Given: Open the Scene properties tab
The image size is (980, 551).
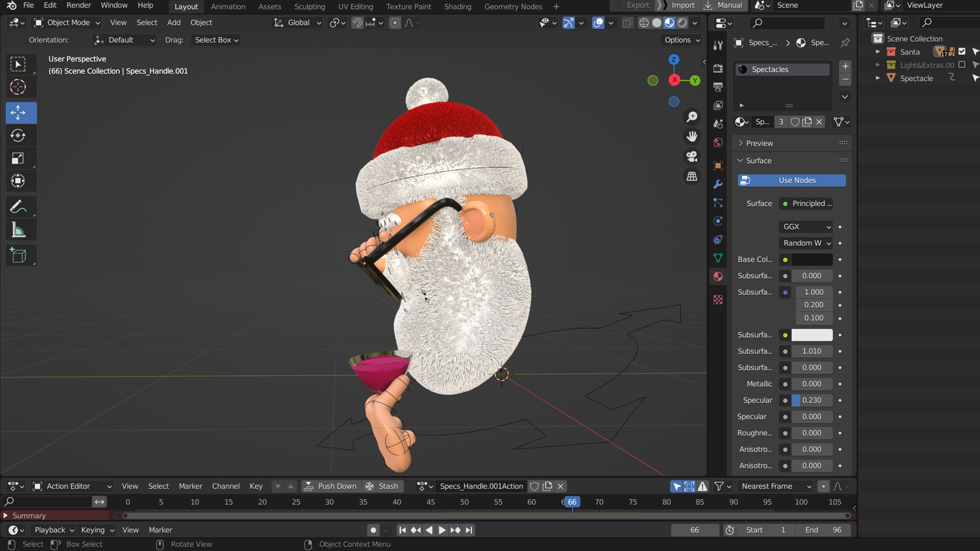Looking at the screenshot, I should 718,124.
